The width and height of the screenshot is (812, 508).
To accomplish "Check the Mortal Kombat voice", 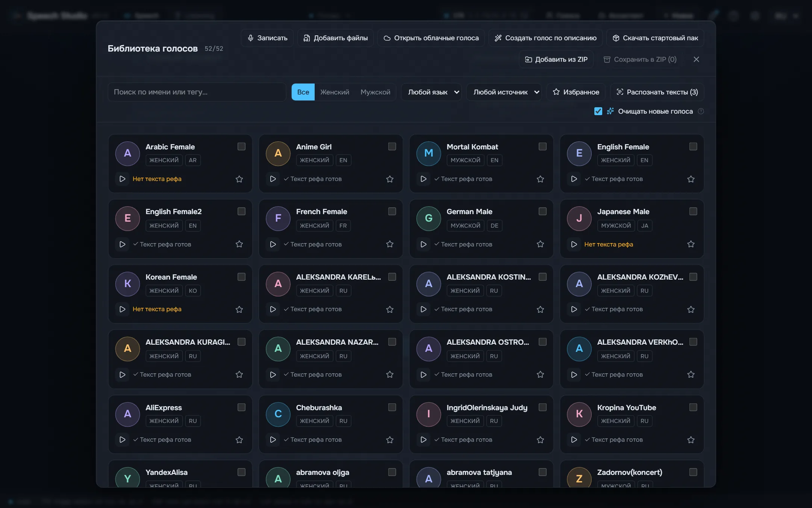I will tap(542, 146).
